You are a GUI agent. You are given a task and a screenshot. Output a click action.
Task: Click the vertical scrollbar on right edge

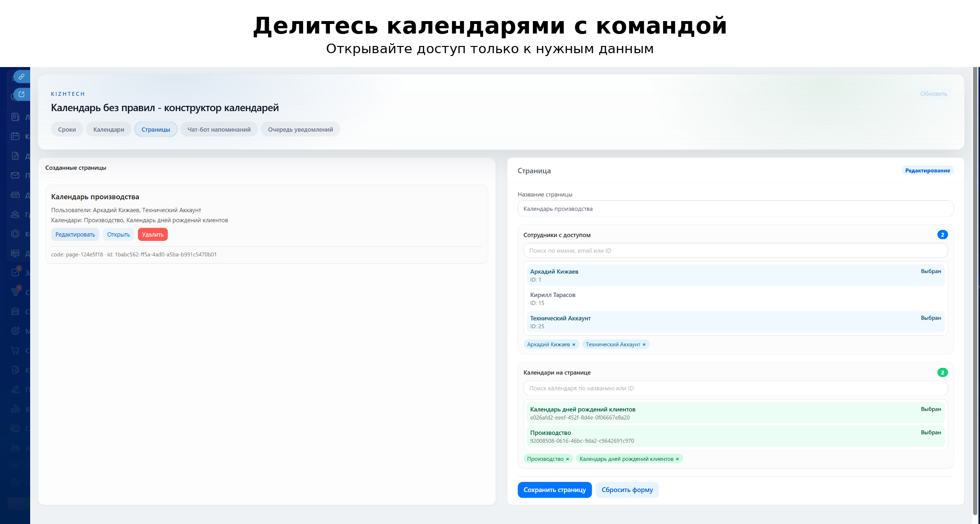pos(976,287)
